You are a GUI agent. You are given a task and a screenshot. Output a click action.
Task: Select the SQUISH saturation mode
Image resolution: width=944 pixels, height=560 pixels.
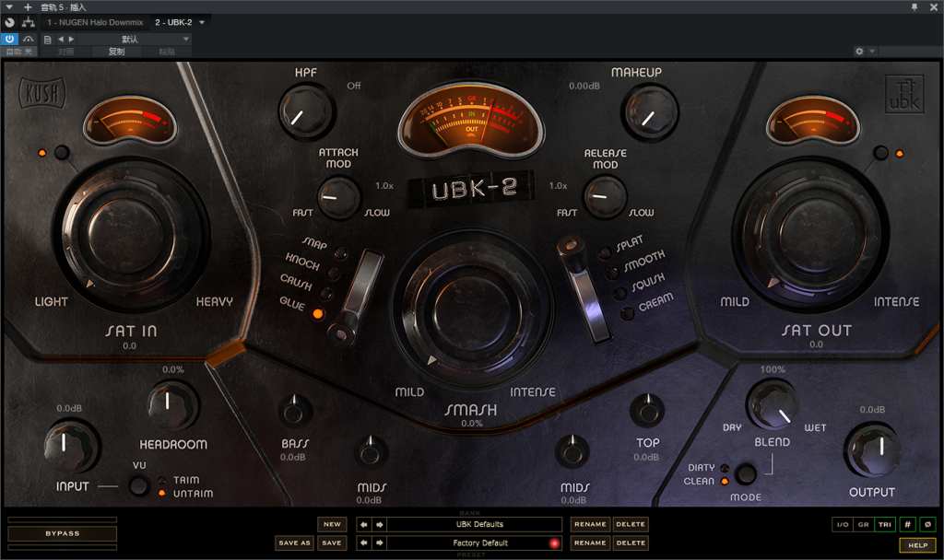(619, 294)
